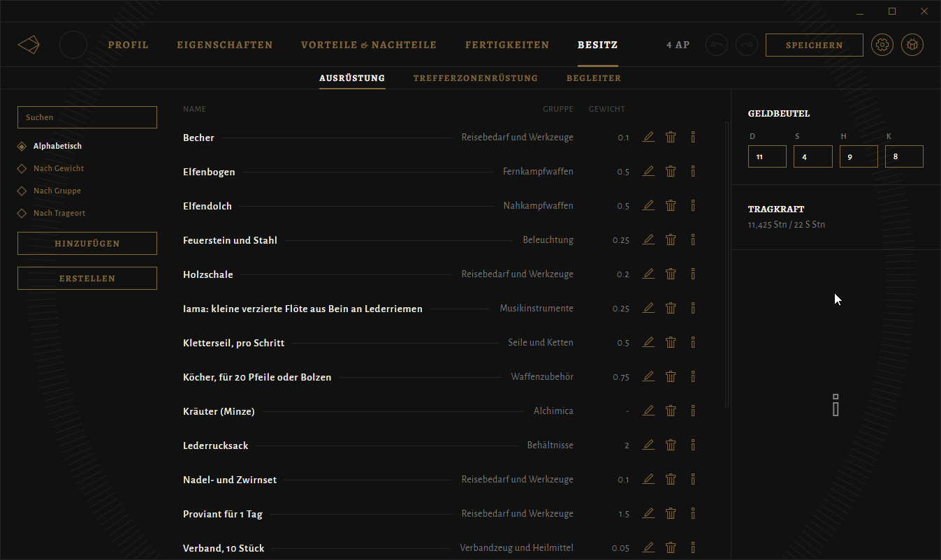Open the hero avatar circle

point(73,45)
